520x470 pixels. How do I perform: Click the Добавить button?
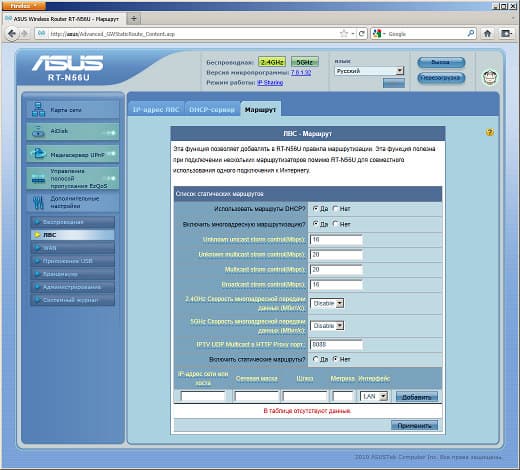coord(417,397)
